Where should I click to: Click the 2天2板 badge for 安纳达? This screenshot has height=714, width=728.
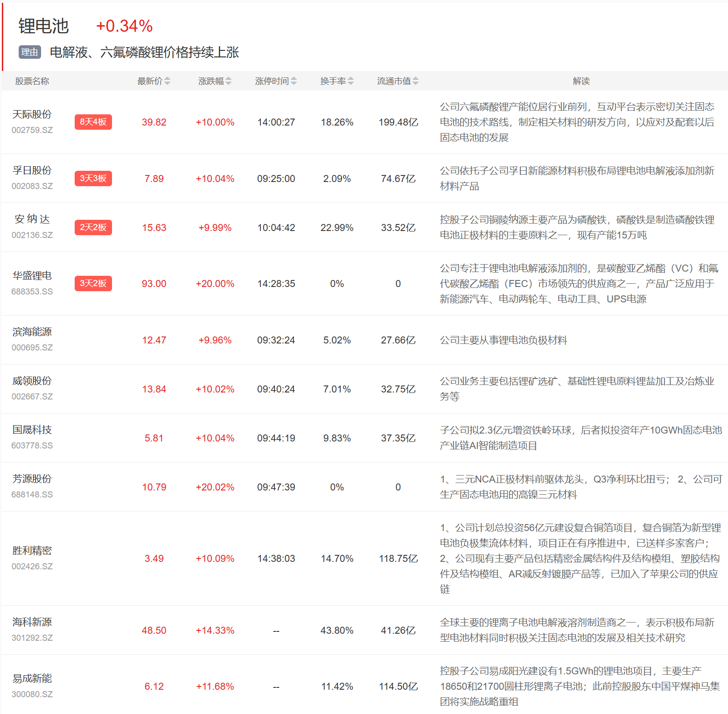[x=93, y=227]
